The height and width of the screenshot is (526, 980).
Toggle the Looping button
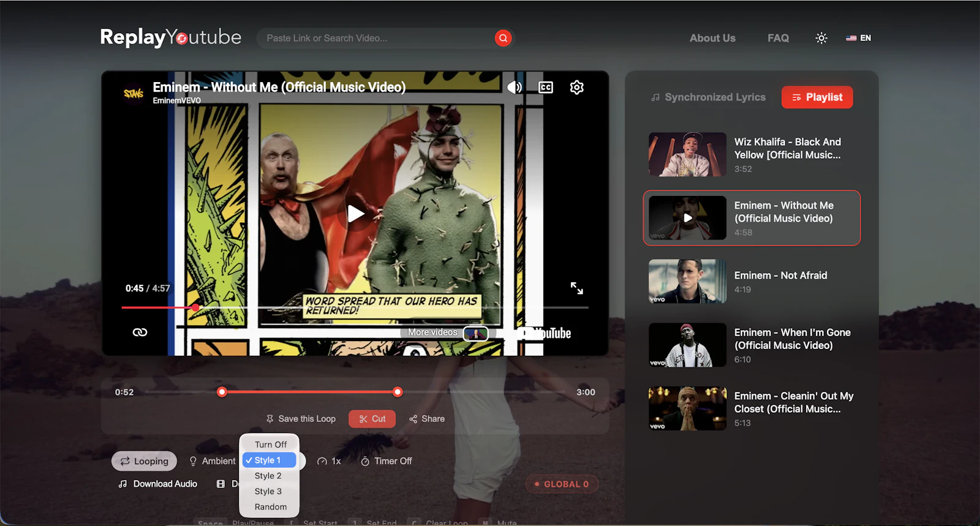click(144, 461)
